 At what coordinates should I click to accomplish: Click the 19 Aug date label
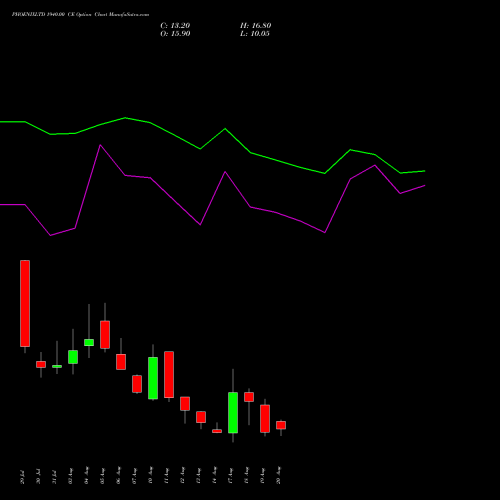pyautogui.click(x=262, y=476)
